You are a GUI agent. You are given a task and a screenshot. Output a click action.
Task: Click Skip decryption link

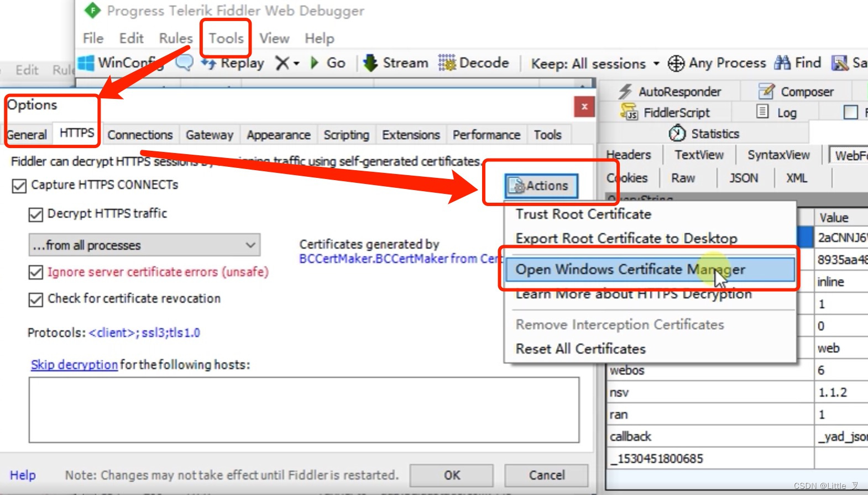click(x=74, y=365)
